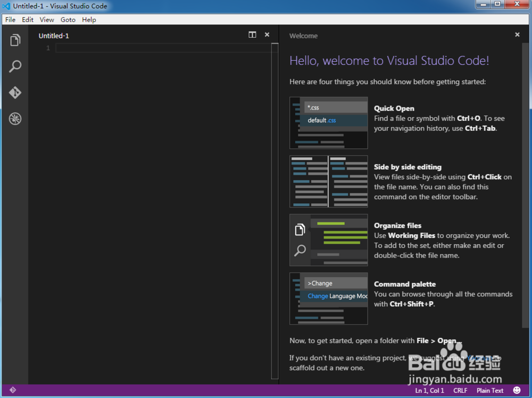Open the Debug view icon

[x=15, y=119]
